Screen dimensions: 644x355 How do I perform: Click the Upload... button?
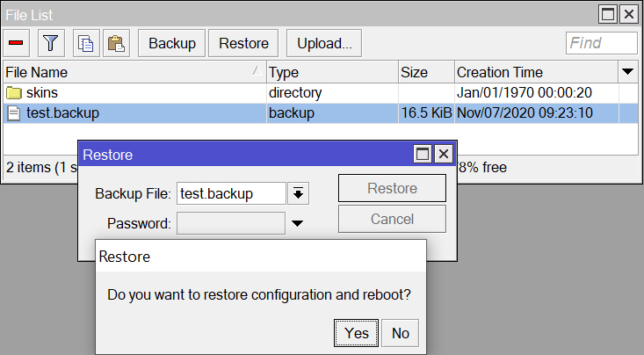(x=324, y=43)
